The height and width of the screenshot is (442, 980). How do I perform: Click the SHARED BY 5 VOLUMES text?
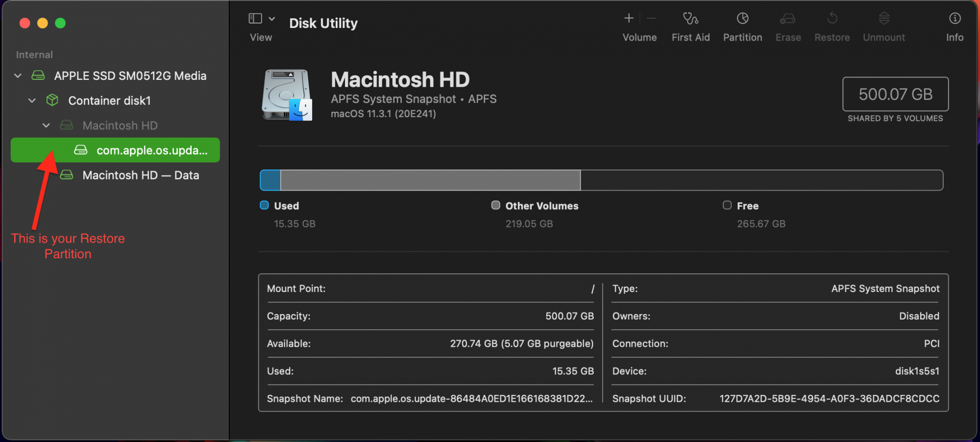coord(895,118)
